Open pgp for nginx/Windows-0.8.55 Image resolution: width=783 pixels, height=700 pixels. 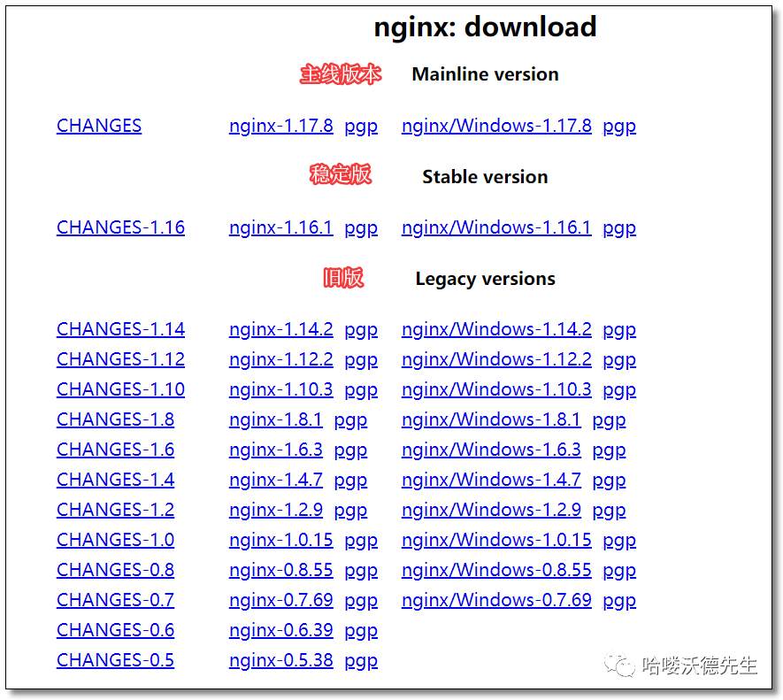coord(619,572)
